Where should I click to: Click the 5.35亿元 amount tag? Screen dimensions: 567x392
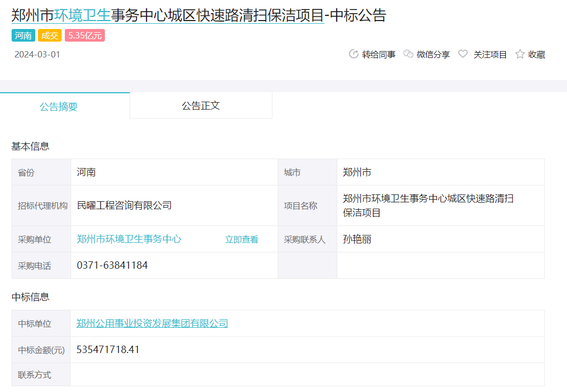coord(85,35)
